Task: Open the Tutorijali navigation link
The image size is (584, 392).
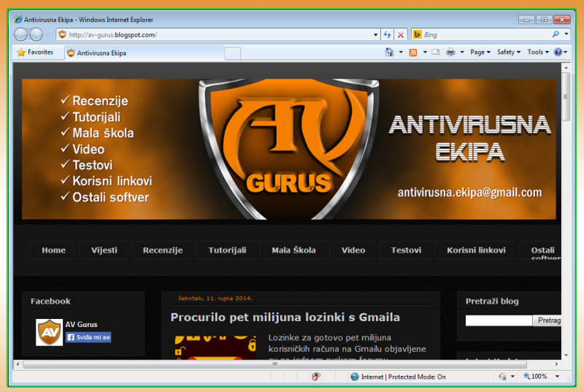Action: 227,250
